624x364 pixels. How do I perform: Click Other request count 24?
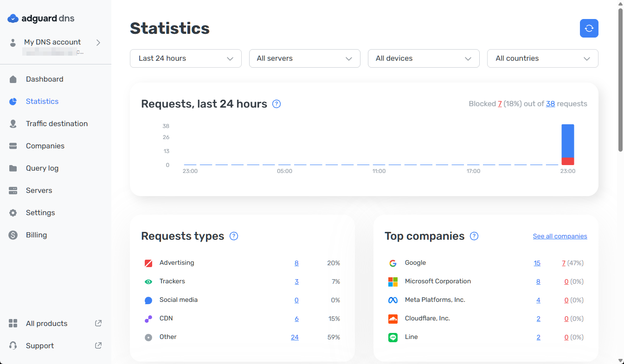(x=295, y=337)
